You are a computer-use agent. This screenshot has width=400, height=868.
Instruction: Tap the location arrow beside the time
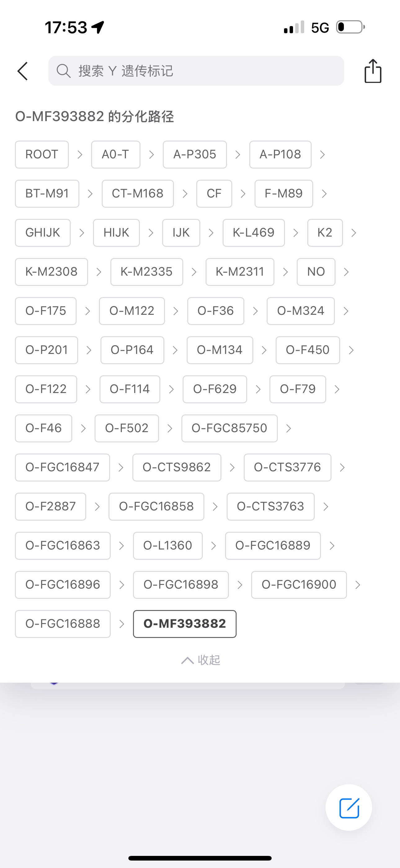(x=98, y=27)
